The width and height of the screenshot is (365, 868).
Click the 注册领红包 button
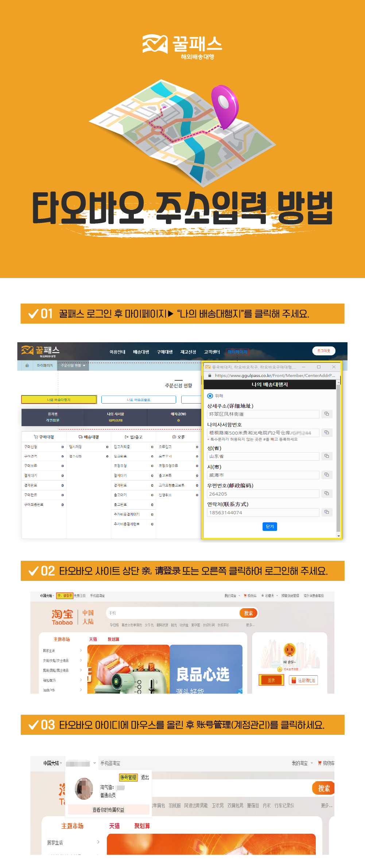(x=303, y=680)
